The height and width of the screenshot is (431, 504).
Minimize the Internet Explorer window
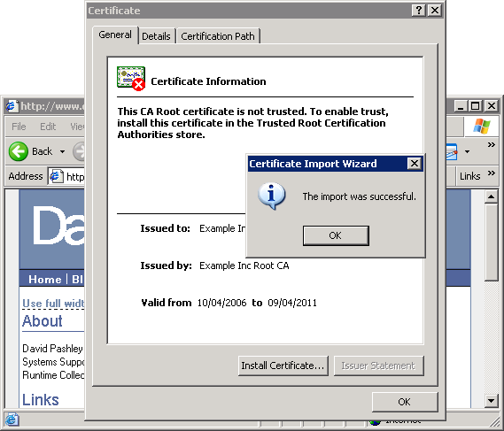click(x=461, y=105)
